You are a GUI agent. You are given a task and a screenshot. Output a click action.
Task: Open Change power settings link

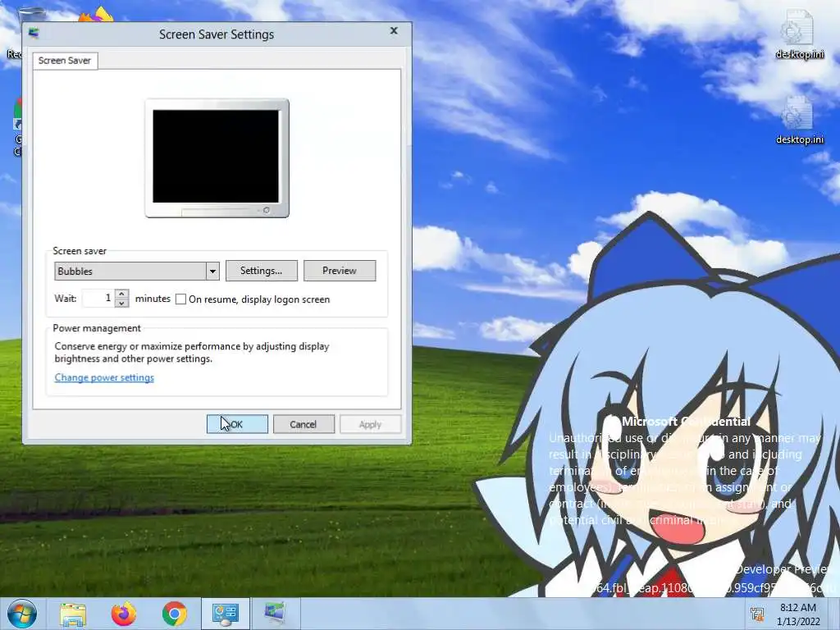click(104, 377)
